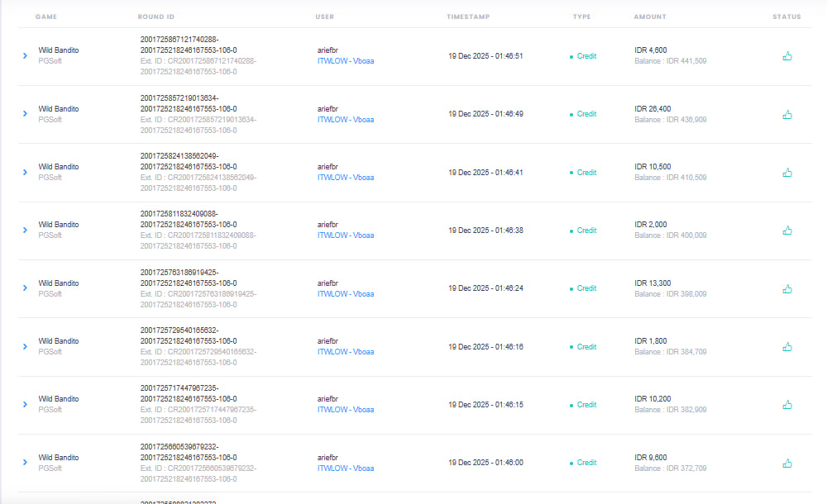The image size is (827, 504).
Task: Select timestamp 19 Dec 2025 - 01:46:49
Action: point(485,114)
